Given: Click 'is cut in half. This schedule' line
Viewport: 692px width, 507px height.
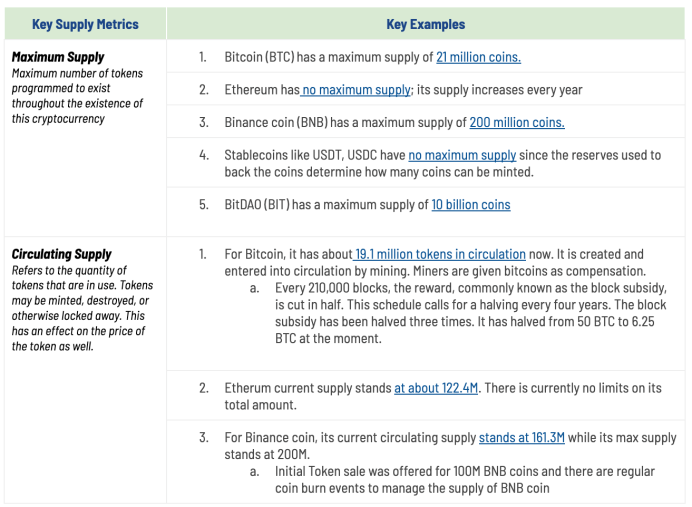Looking at the screenshot, I should 470,305.
